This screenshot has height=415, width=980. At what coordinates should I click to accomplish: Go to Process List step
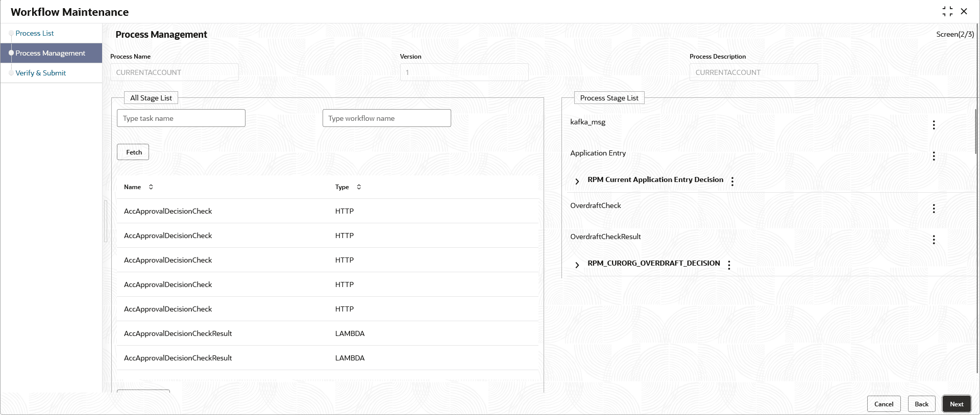coord(34,33)
